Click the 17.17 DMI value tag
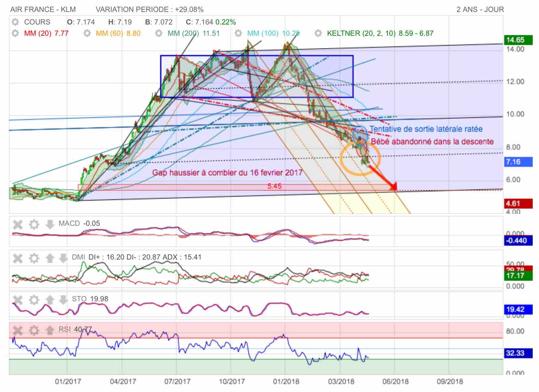Viewport: 539px width, 392px height. pyautogui.click(x=518, y=275)
